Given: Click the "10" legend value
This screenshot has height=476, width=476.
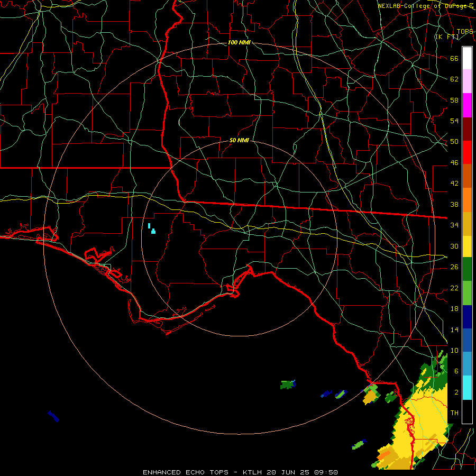Looking at the screenshot, I should [x=454, y=351].
